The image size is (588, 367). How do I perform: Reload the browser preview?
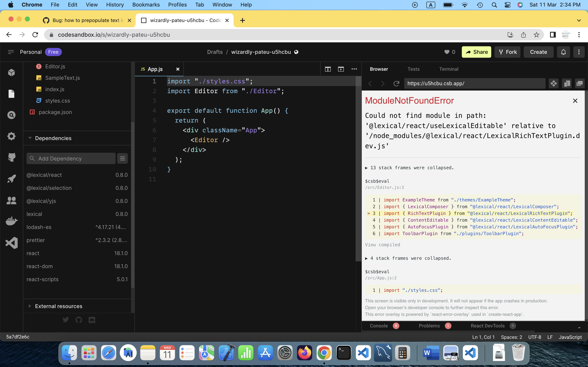(x=396, y=83)
